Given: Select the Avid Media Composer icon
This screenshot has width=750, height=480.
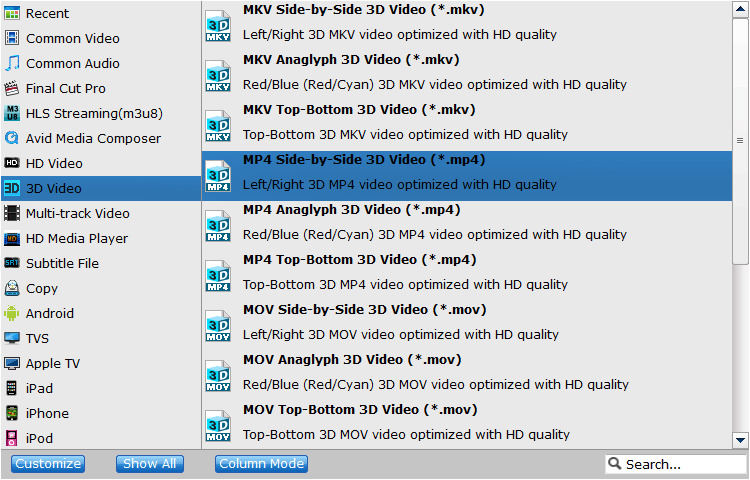Looking at the screenshot, I should (11, 138).
